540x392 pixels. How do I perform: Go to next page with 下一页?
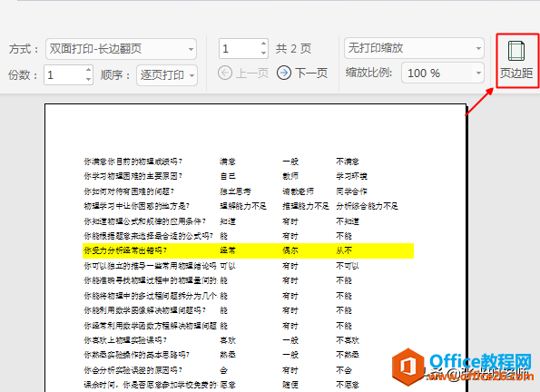302,73
